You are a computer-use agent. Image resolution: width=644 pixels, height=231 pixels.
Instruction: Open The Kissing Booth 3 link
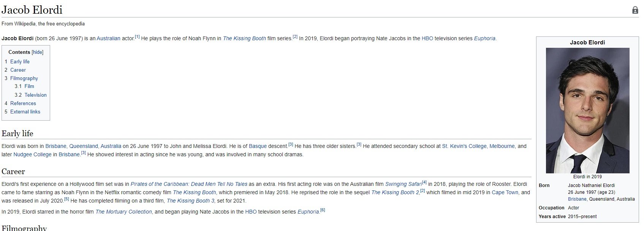[190, 201]
